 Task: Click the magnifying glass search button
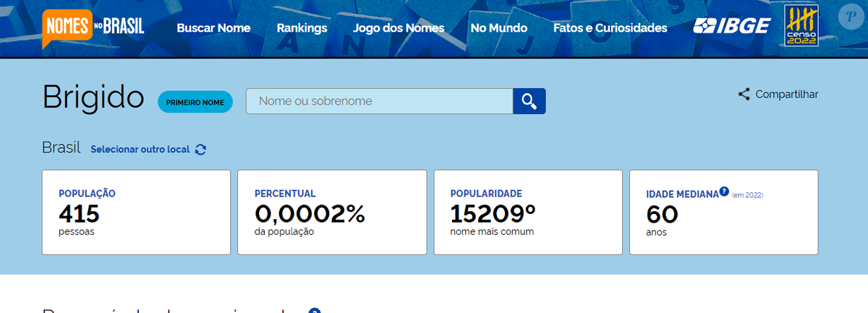pos(529,101)
